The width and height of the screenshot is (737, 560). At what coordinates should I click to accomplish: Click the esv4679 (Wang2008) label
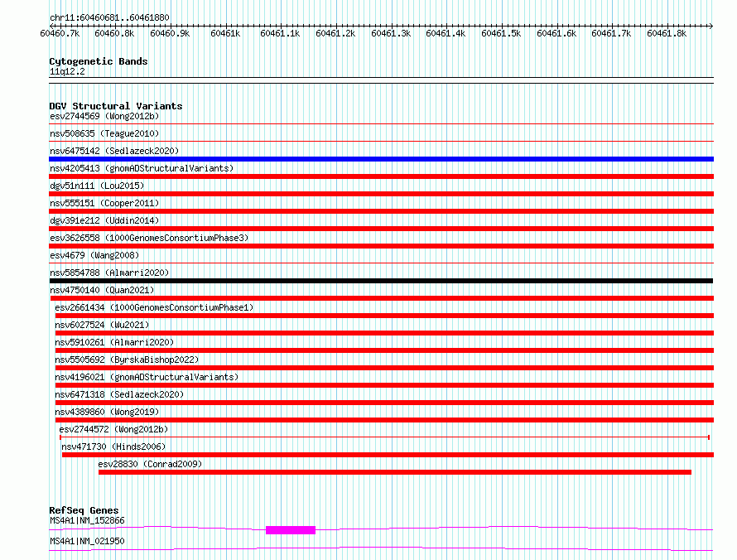[x=94, y=255]
